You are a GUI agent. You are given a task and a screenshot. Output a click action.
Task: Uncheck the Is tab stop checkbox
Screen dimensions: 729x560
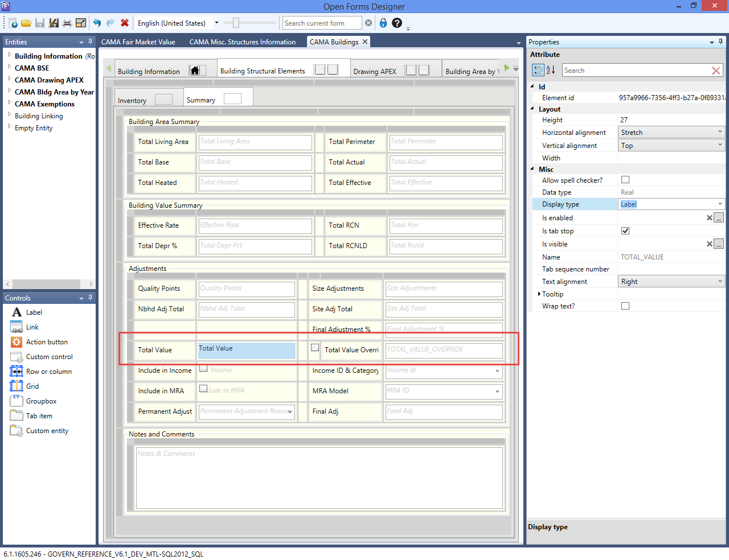click(625, 230)
